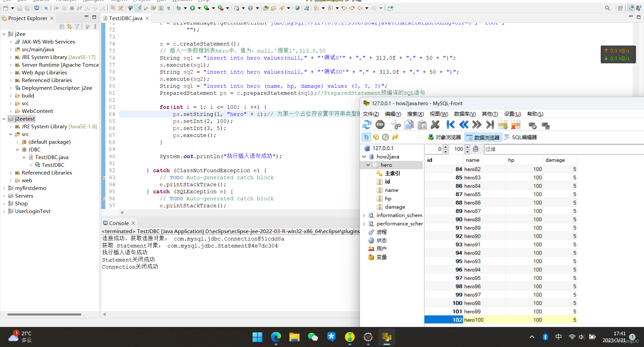Image resolution: width=644 pixels, height=347 pixels.
Task: Open Project Explorer View Menu three dots
Action: click(95, 26)
